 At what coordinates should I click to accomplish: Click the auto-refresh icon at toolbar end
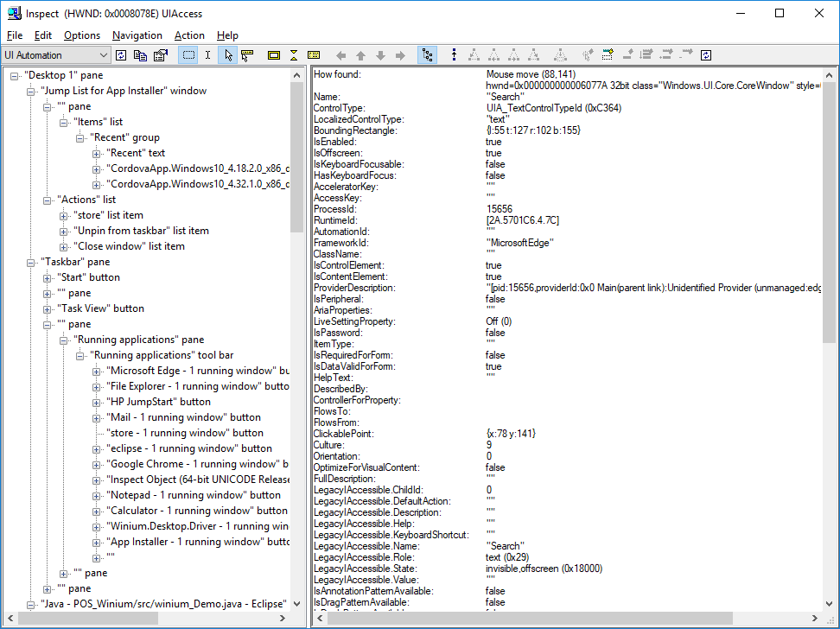[705, 54]
